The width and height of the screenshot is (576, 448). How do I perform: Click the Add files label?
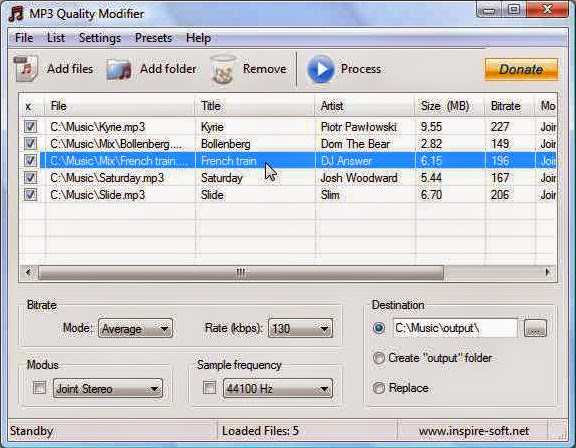point(70,69)
